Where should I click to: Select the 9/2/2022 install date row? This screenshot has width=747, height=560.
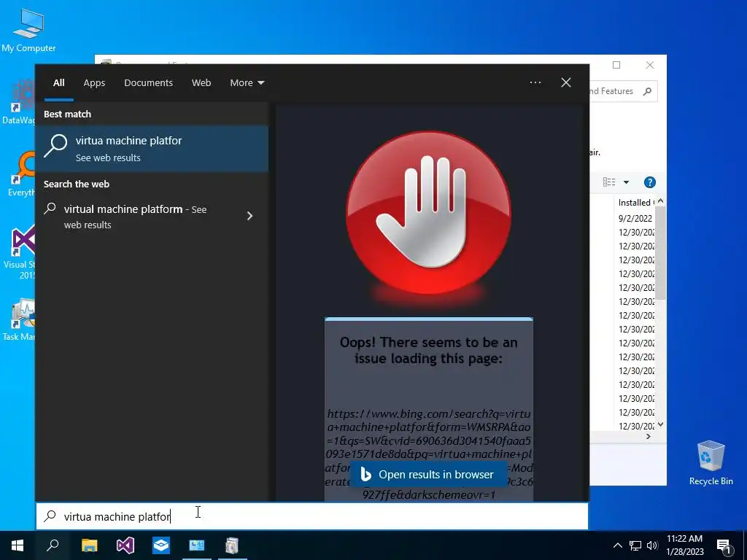(x=635, y=218)
